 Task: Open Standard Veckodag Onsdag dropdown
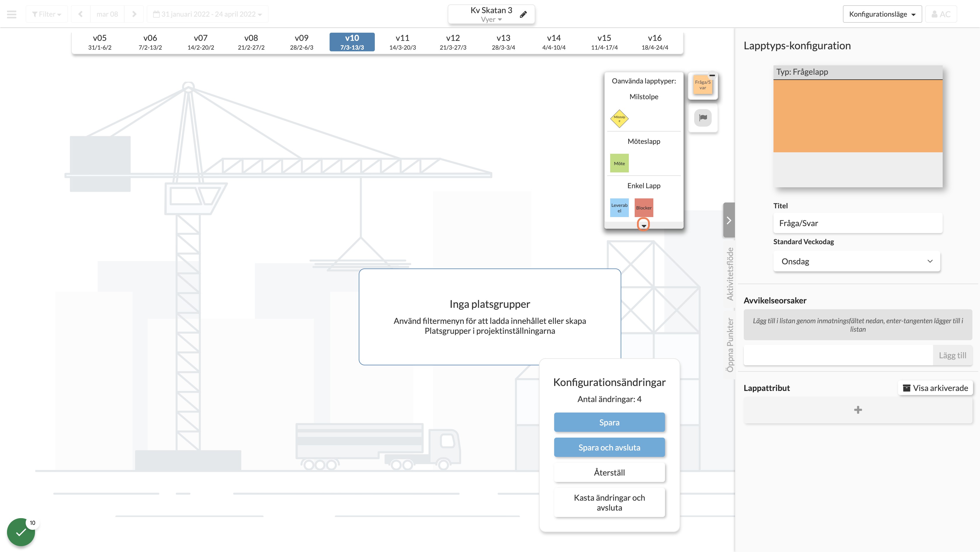(x=857, y=261)
